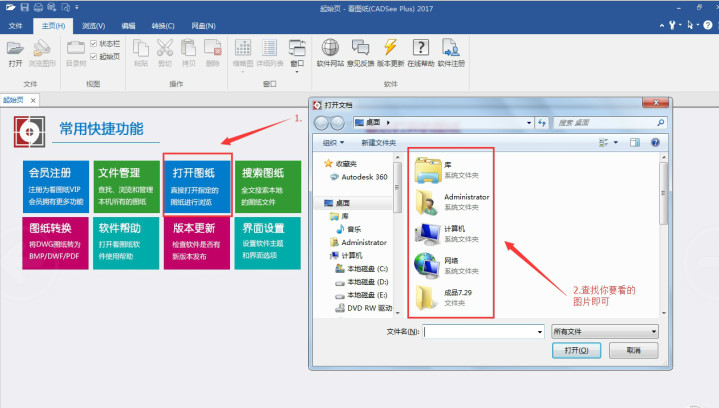Screen dimensions: 719x408
Task: Click the 会员注册 tile
Action: coord(55,187)
